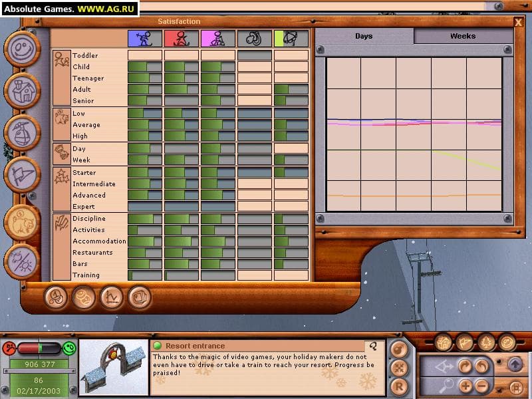The height and width of the screenshot is (399, 532).
Task: Toggle the blue skier column header
Action: click(145, 39)
